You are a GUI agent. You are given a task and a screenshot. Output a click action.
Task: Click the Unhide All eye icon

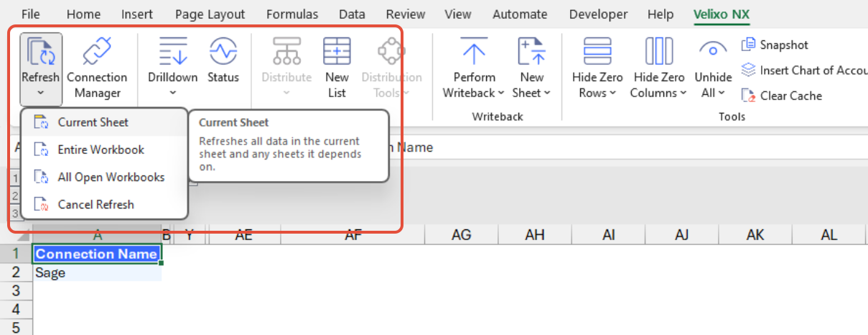pos(713,50)
